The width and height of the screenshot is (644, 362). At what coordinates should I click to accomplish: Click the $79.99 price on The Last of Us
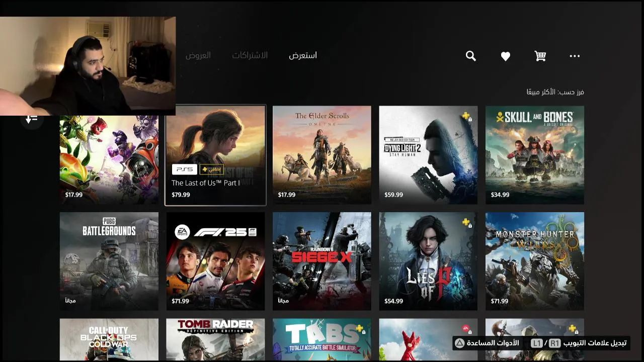(x=181, y=195)
